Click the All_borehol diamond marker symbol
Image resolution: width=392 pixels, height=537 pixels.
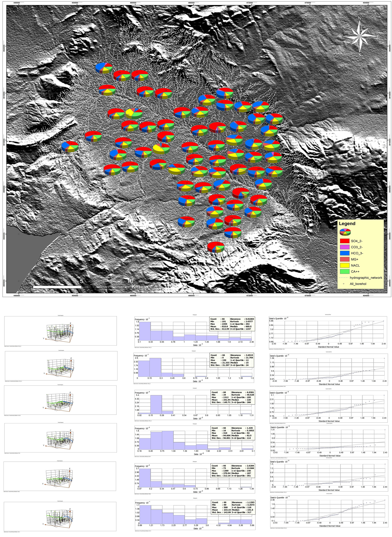[344, 284]
